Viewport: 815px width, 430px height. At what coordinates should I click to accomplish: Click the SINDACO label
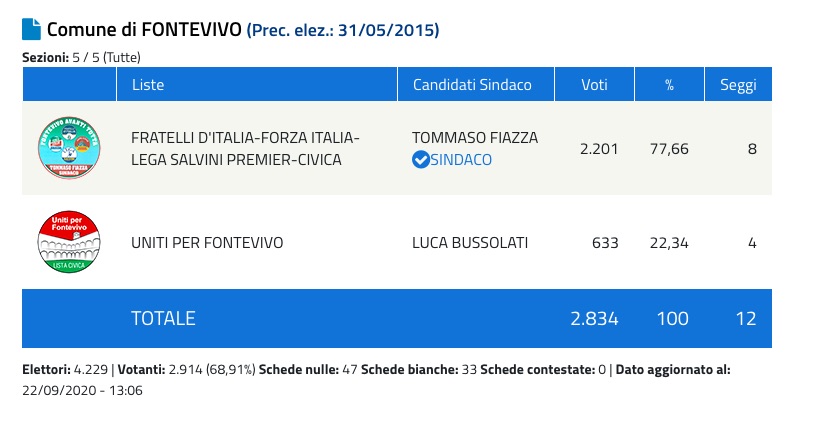462,159
